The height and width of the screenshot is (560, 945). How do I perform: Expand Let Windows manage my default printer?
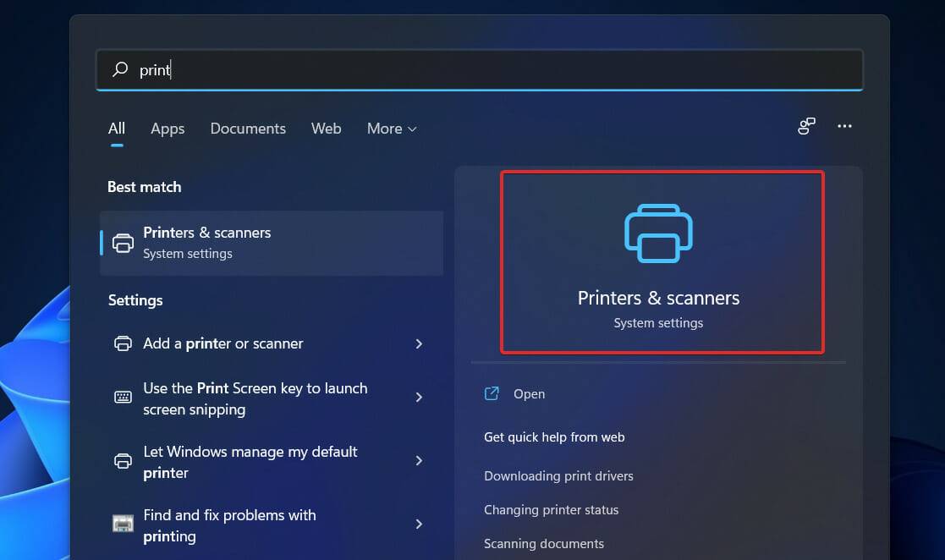click(419, 461)
